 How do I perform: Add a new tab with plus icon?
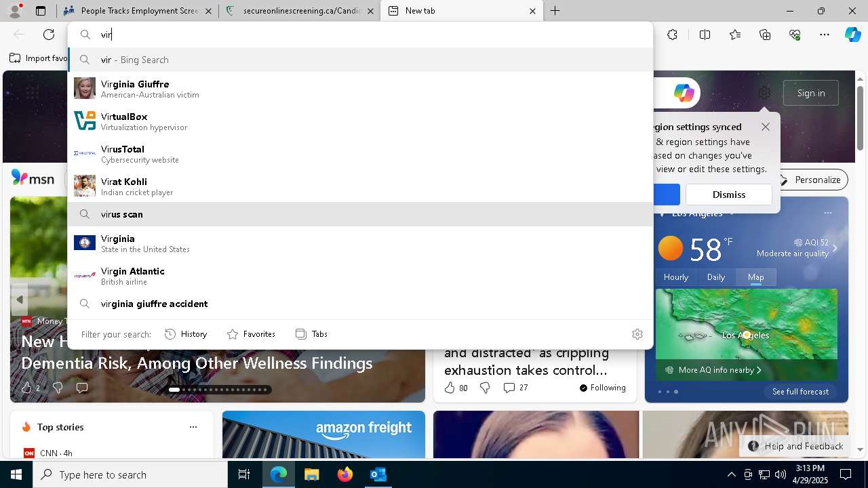(555, 11)
